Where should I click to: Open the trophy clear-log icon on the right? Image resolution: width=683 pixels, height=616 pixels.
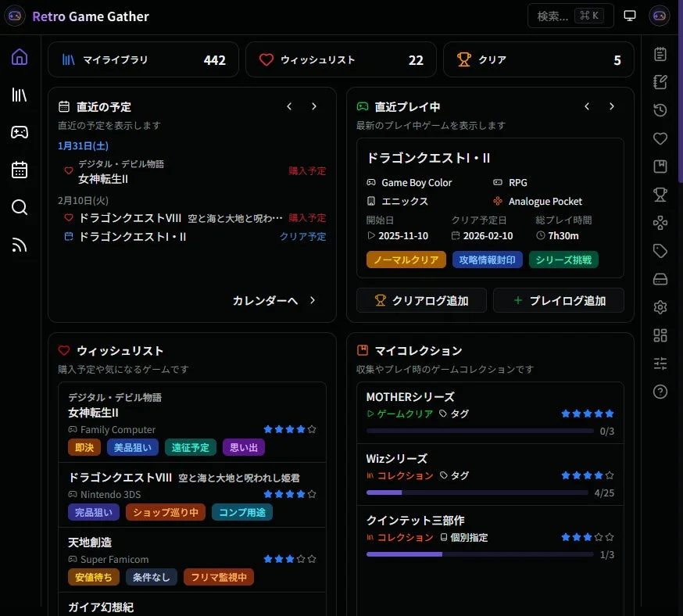click(660, 196)
